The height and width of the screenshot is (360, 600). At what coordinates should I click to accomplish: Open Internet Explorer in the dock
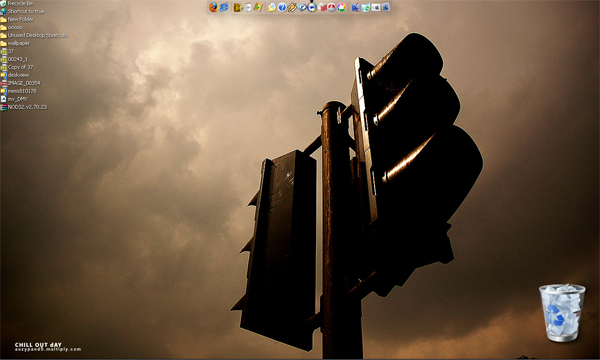[x=224, y=7]
